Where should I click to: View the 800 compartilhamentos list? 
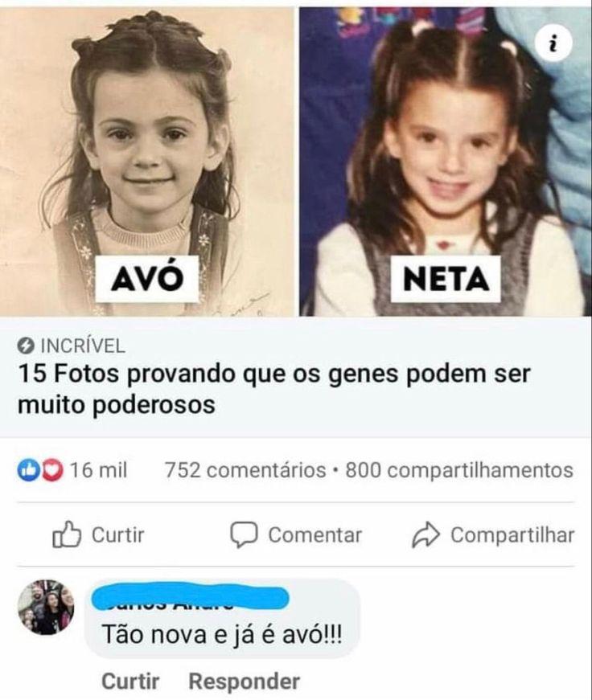459,470
